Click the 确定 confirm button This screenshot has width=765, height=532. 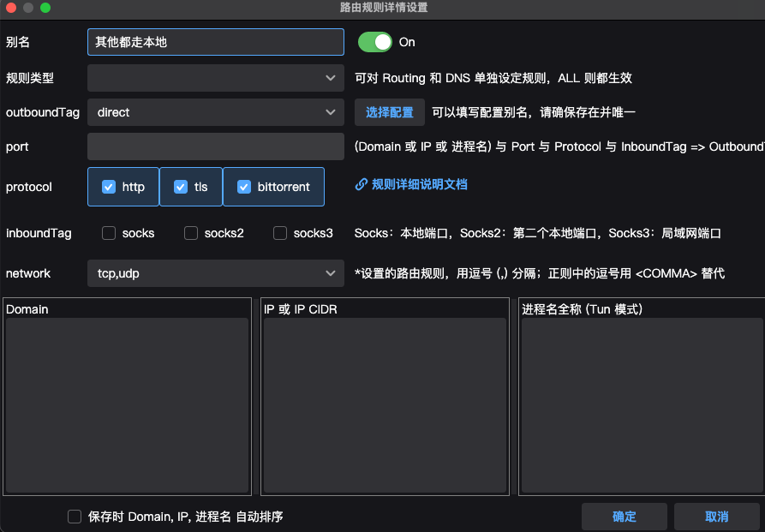[624, 517]
